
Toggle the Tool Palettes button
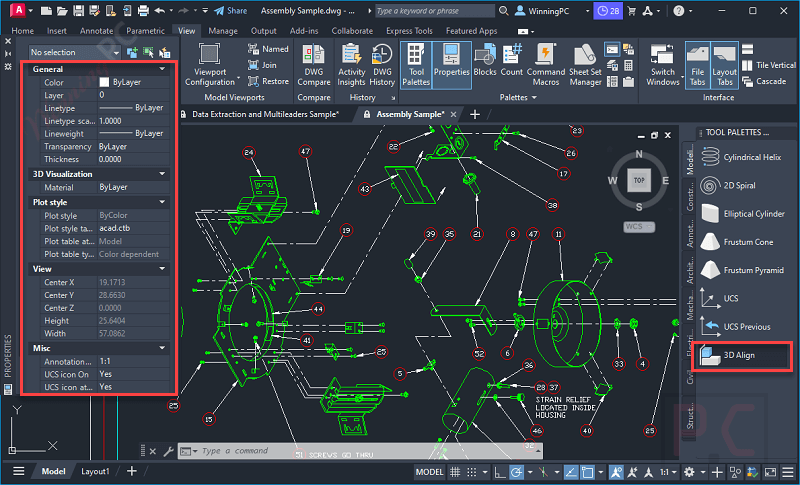(x=416, y=65)
